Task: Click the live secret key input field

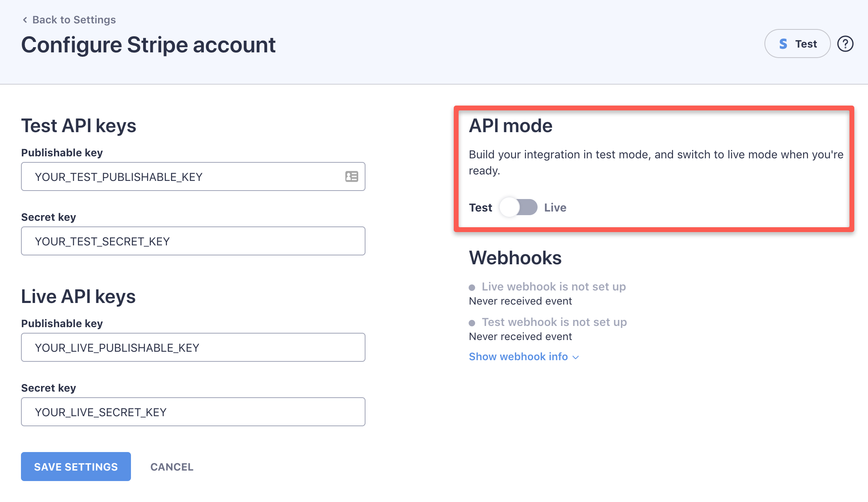Action: tap(193, 412)
